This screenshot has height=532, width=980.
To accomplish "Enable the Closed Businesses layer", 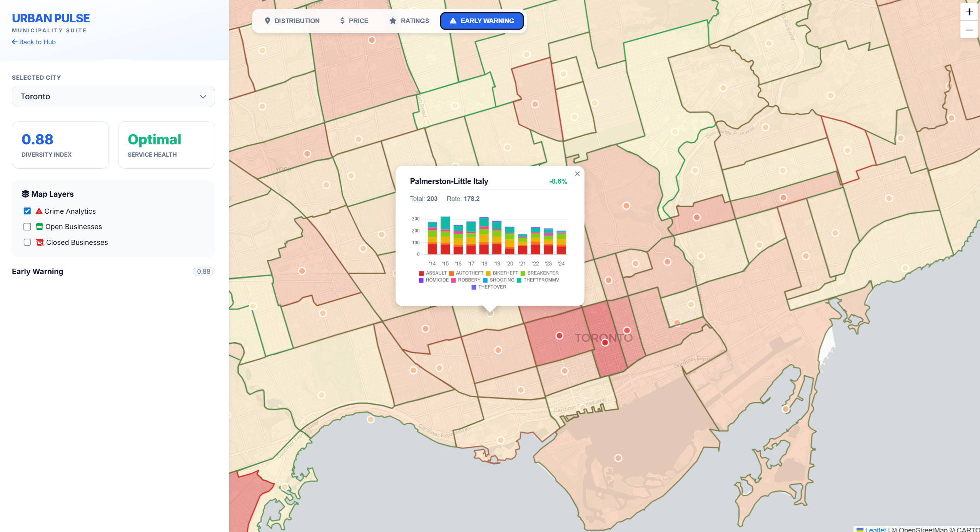I will (x=27, y=242).
